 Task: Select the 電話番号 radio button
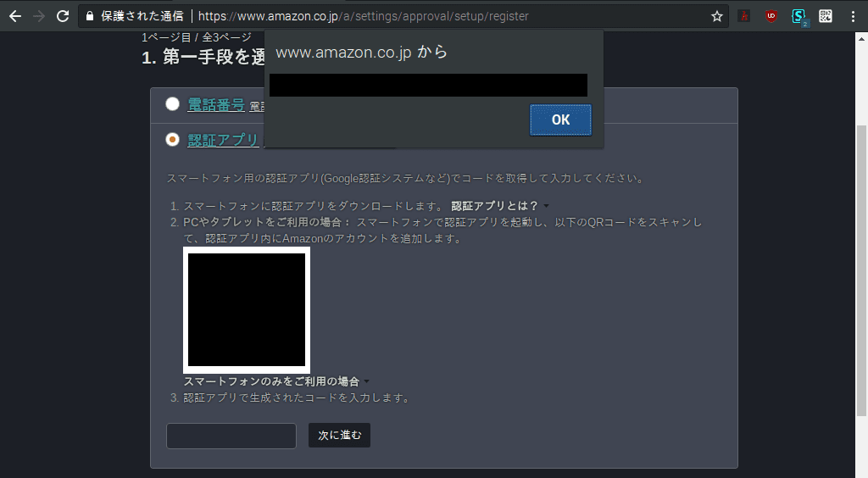(173, 104)
